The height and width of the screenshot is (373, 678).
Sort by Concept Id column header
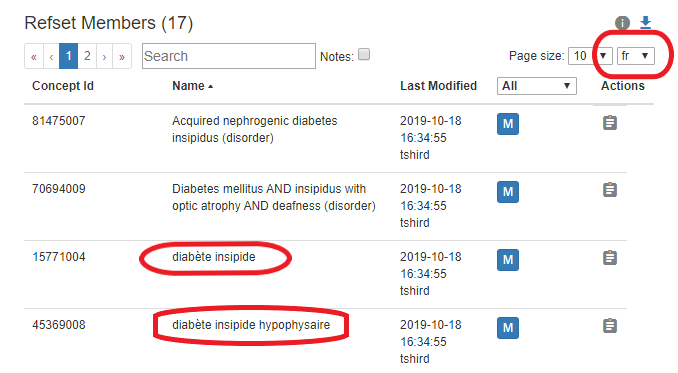(x=63, y=86)
